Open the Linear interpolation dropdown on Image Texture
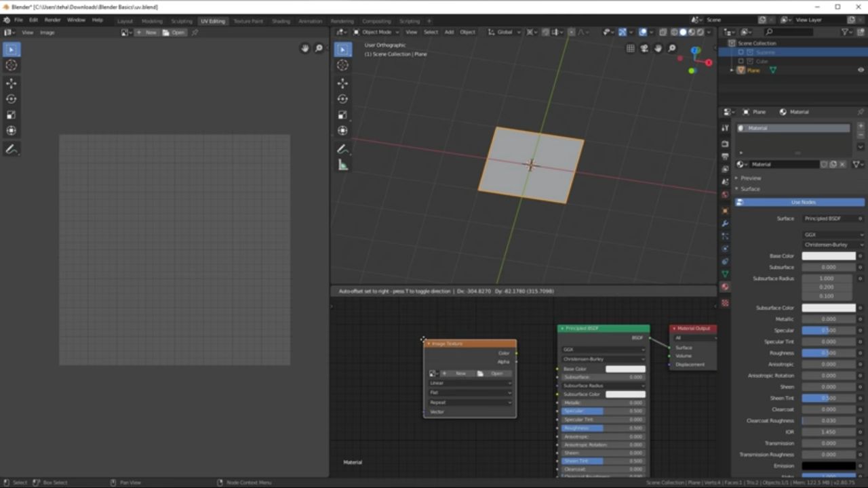 pos(470,383)
